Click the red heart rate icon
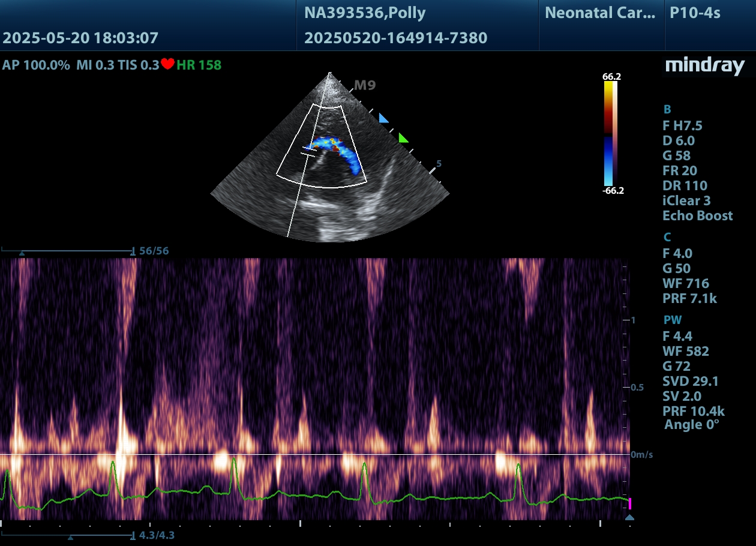 coord(167,65)
